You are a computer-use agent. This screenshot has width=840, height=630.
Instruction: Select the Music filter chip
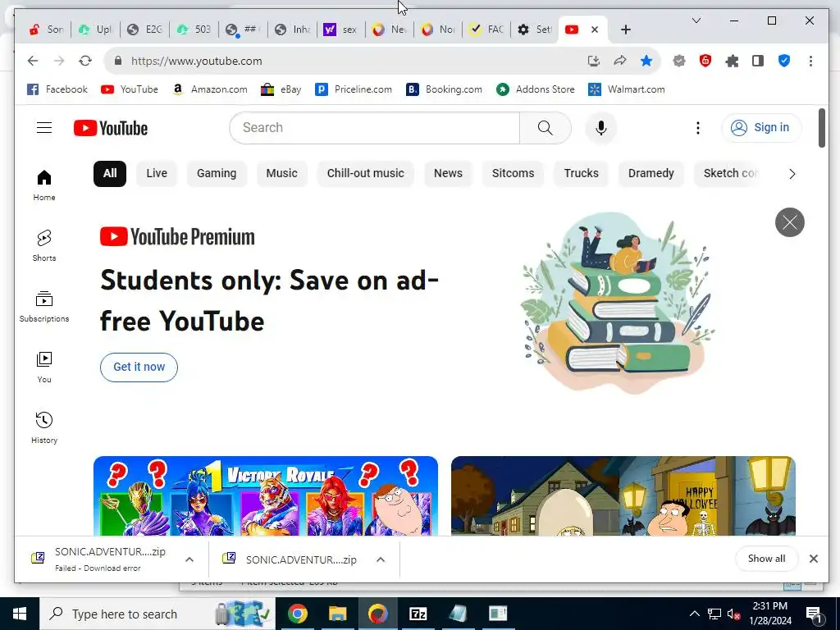282,174
